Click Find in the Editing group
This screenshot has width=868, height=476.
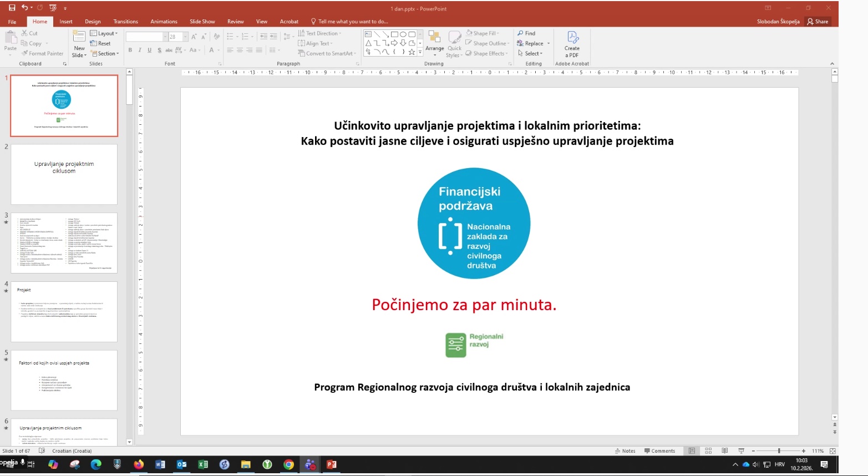pyautogui.click(x=526, y=33)
